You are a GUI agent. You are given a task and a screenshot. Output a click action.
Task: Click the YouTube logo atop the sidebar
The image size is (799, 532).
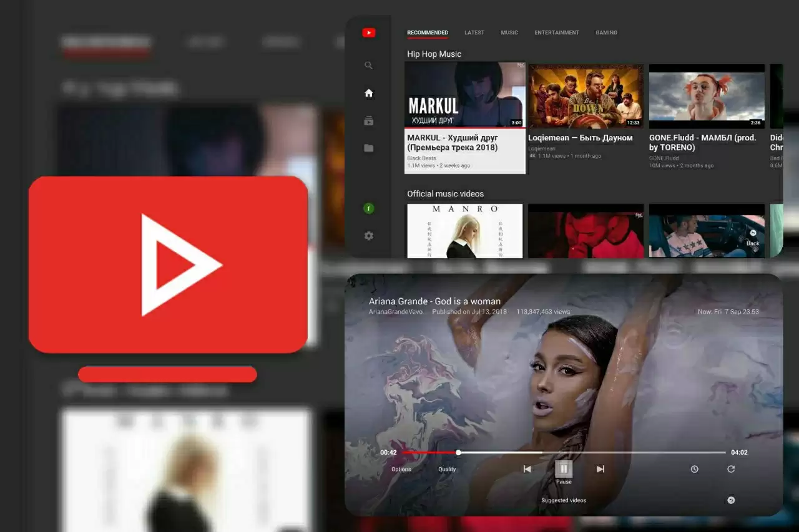pyautogui.click(x=368, y=32)
